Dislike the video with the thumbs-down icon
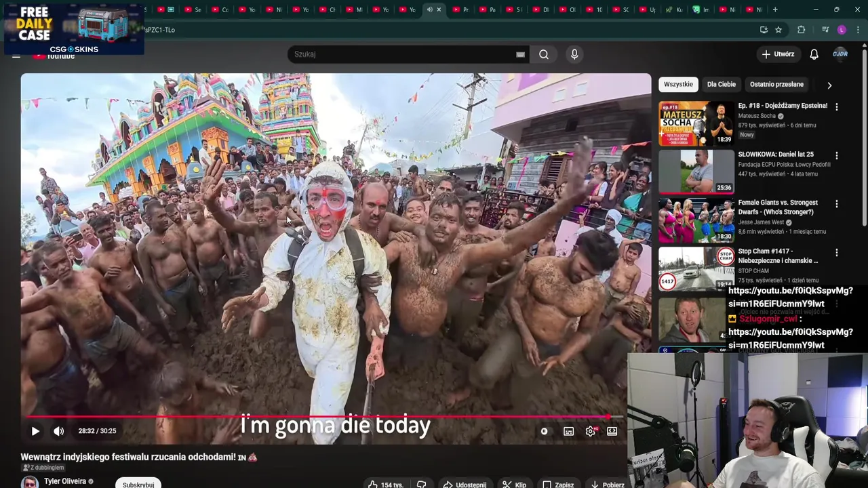The width and height of the screenshot is (868, 488). click(421, 485)
